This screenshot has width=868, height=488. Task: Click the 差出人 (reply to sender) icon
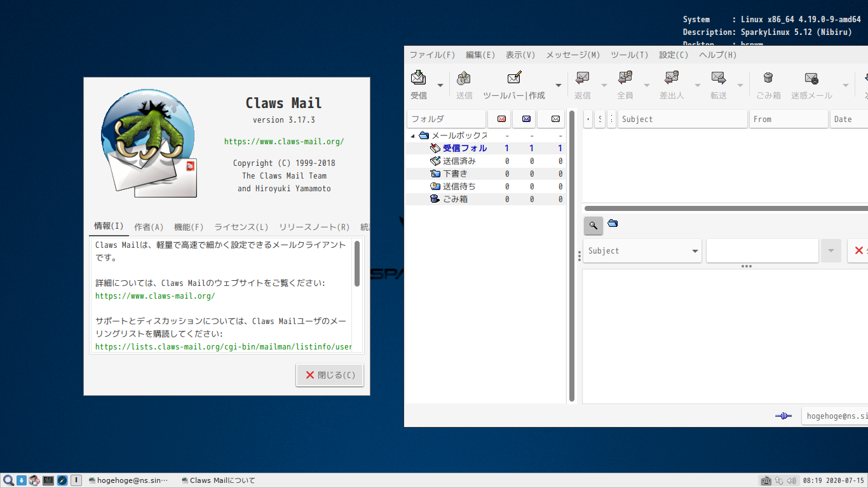click(x=672, y=78)
